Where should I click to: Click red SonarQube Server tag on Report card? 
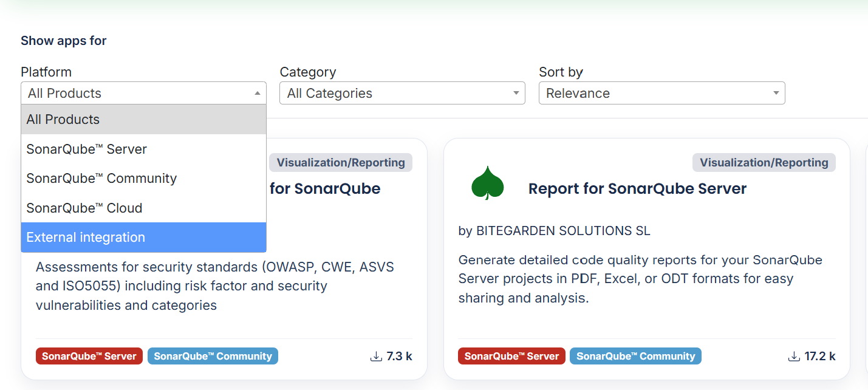coord(511,356)
